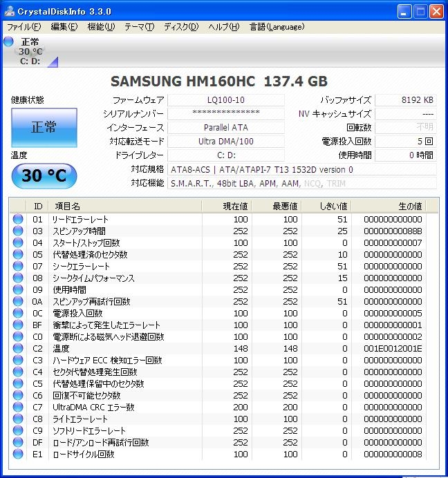Click the masked serial number field

[x=226, y=114]
